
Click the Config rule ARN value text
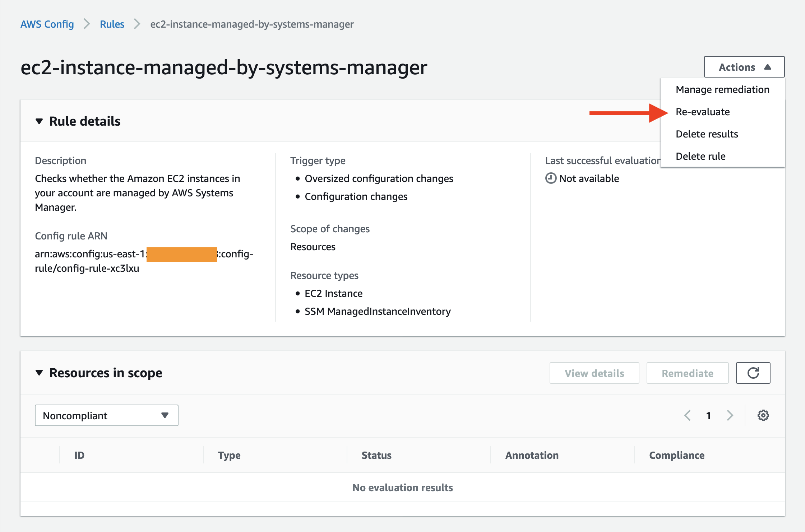point(144,261)
